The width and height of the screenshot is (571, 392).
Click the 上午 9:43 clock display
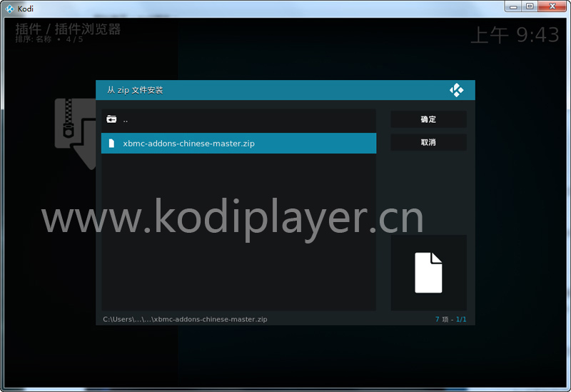[x=515, y=35]
